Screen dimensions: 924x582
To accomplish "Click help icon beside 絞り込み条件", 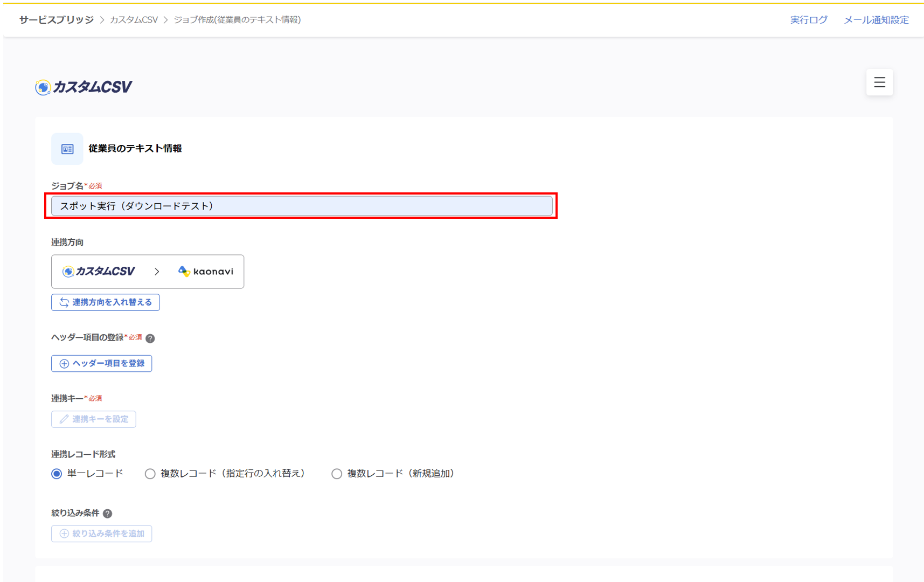I will pyautogui.click(x=108, y=514).
